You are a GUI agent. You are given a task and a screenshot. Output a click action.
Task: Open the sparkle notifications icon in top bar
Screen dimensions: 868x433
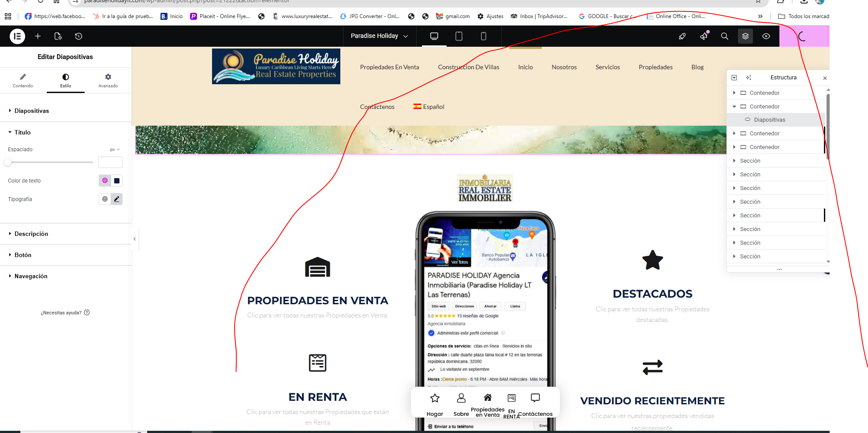coord(704,36)
